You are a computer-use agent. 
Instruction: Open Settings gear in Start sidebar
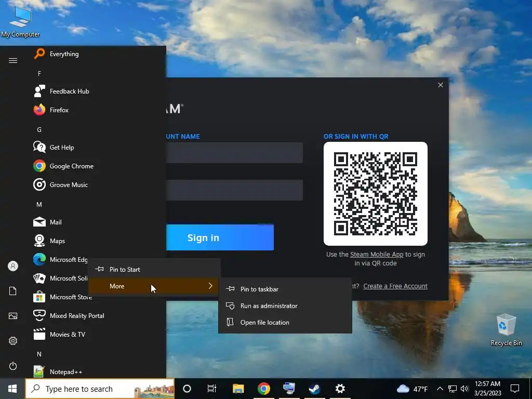tap(13, 341)
